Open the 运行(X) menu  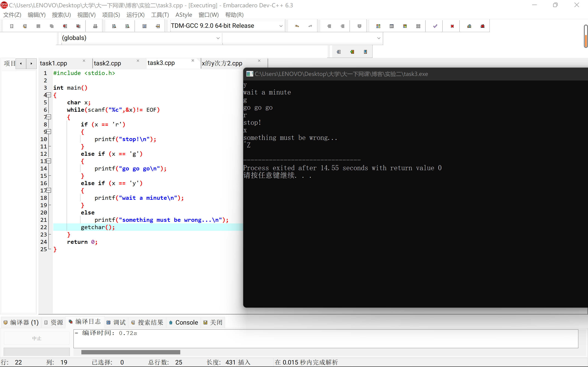(x=135, y=15)
